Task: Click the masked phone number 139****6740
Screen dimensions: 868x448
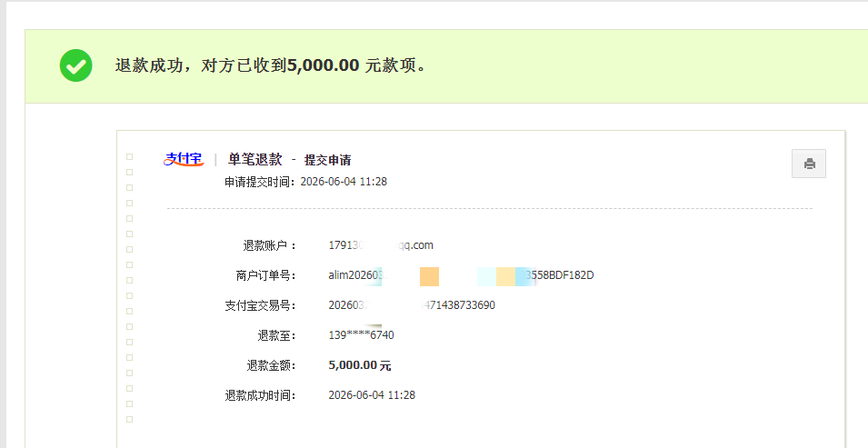Action: click(361, 335)
